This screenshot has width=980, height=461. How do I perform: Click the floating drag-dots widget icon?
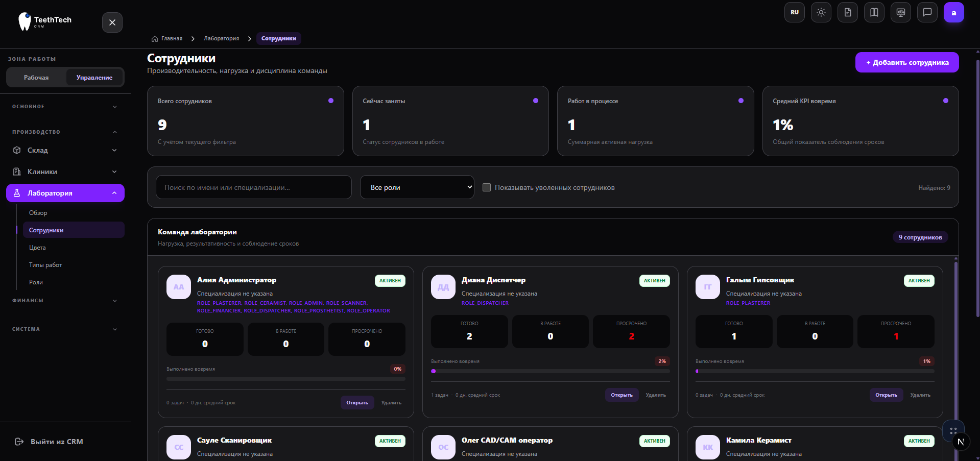tap(953, 430)
